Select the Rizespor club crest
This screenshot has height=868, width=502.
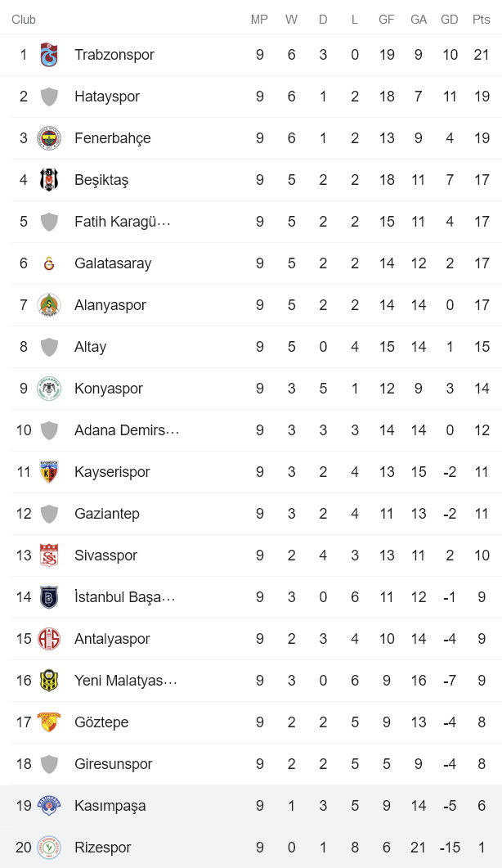click(50, 848)
